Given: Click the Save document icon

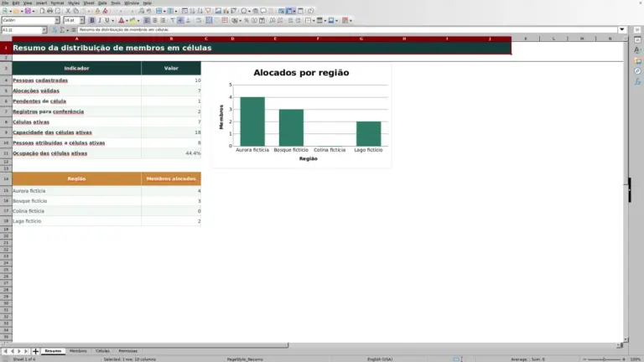Looking at the screenshot, I should pyautogui.click(x=28, y=11).
